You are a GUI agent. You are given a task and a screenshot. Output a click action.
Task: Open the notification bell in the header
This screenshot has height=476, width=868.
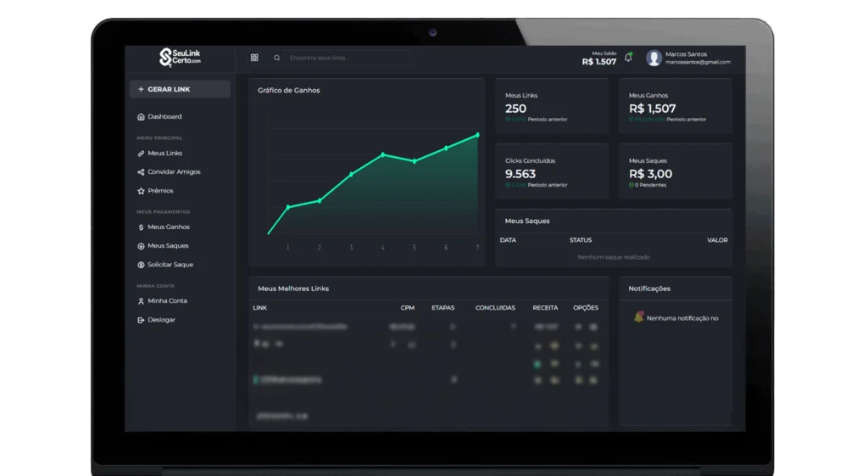[x=628, y=58]
